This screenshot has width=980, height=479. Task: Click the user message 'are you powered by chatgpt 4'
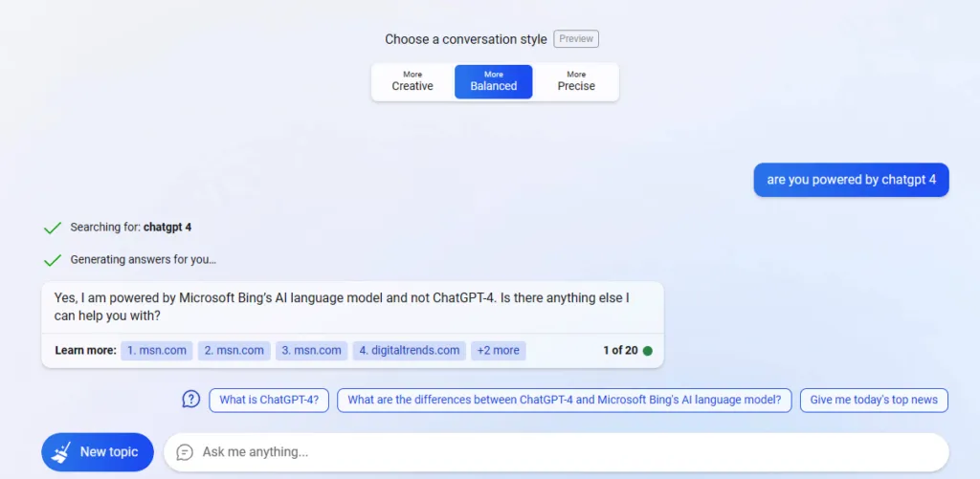851,180
